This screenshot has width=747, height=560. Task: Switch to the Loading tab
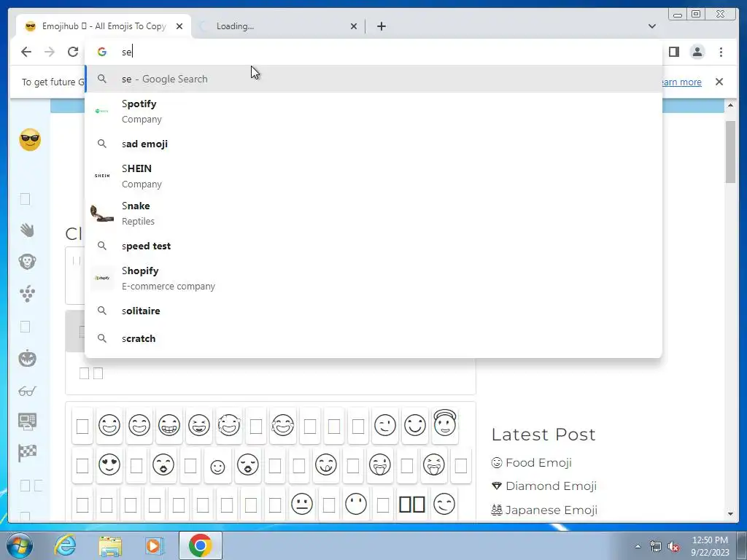[279, 26]
